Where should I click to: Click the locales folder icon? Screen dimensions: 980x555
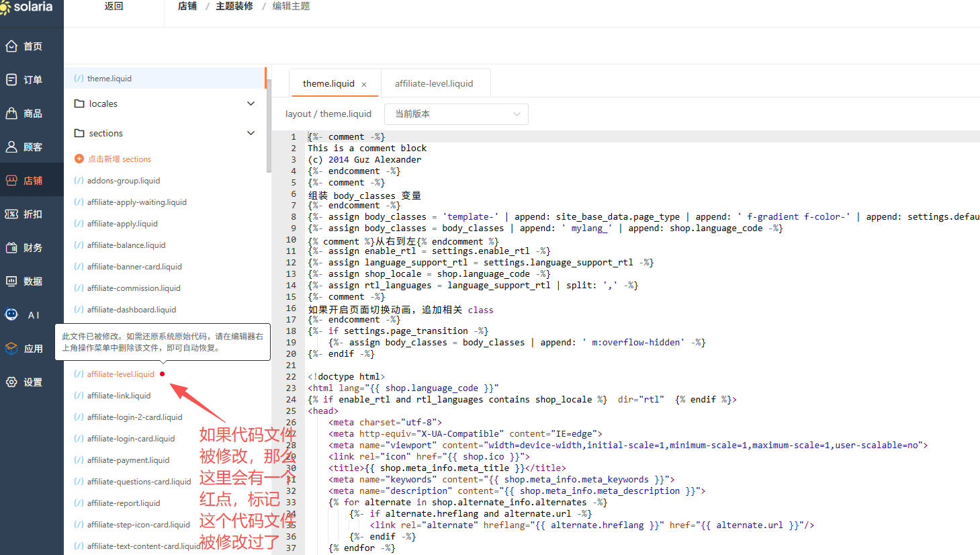pos(79,103)
